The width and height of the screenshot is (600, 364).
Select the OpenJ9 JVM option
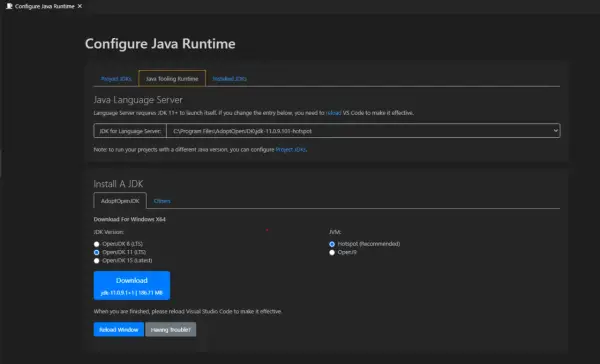click(332, 252)
